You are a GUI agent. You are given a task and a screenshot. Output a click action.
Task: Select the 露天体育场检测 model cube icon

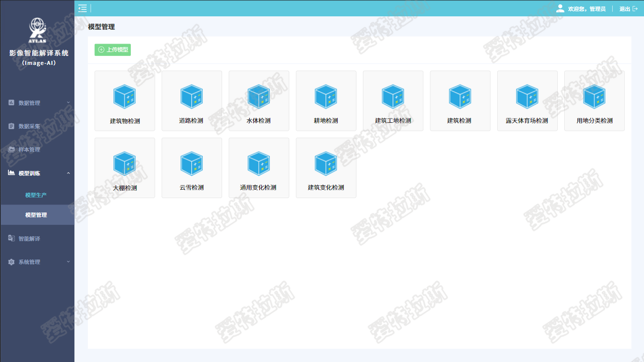coord(527,97)
